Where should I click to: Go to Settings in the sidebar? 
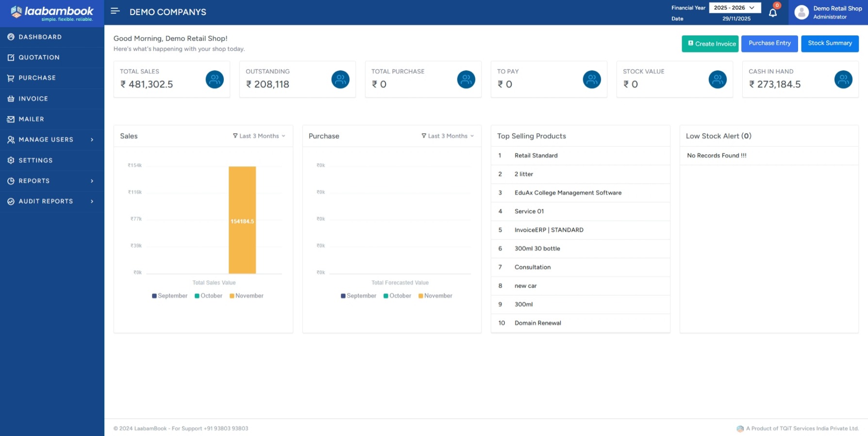click(35, 161)
